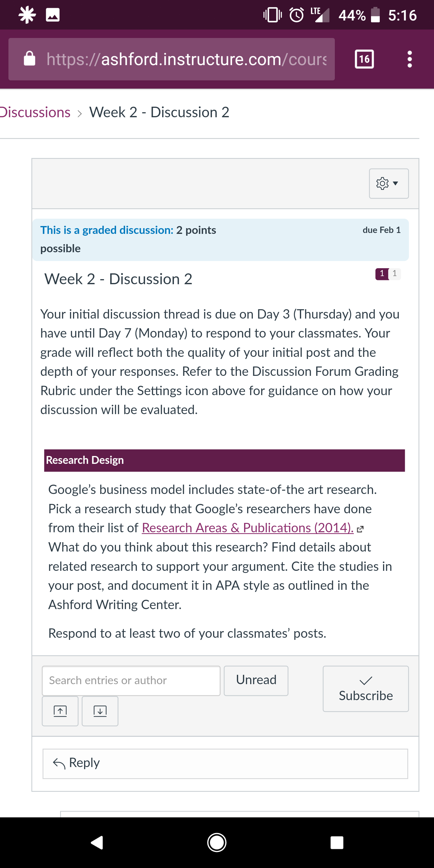Tap the Android home circle button
This screenshot has height=868, width=434.
[217, 843]
